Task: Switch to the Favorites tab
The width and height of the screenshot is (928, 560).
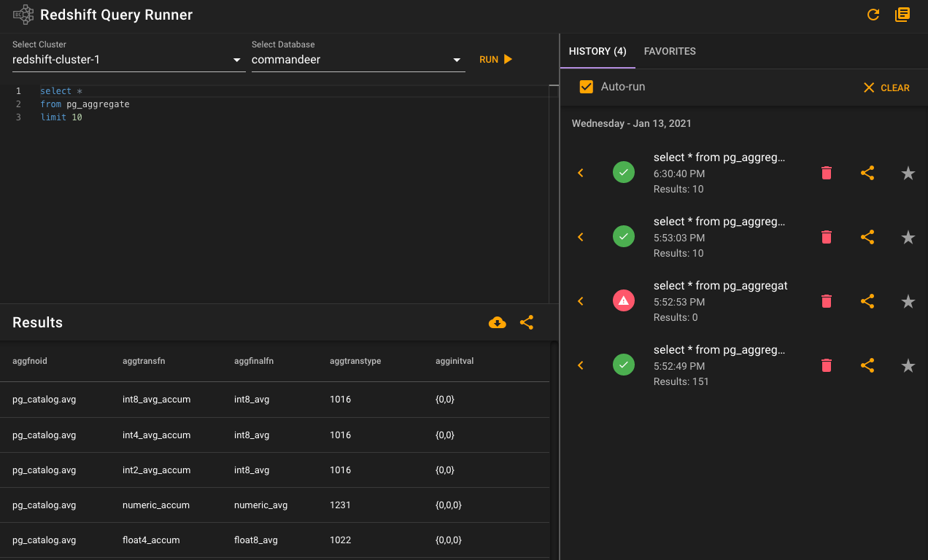Action: 670,52
